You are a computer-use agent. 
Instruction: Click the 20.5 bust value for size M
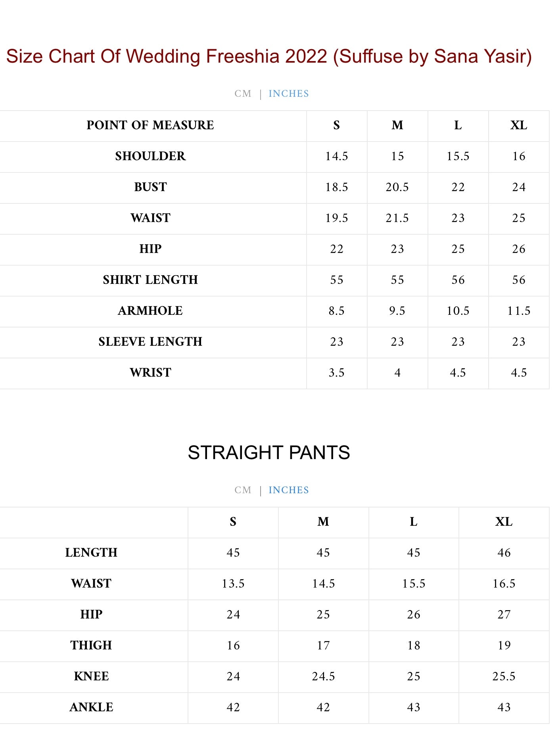(x=397, y=187)
